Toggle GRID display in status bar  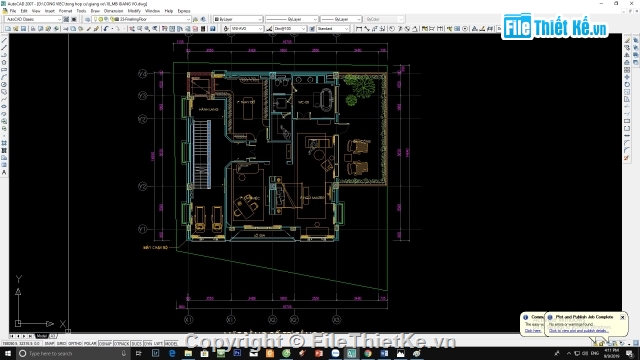pos(61,344)
